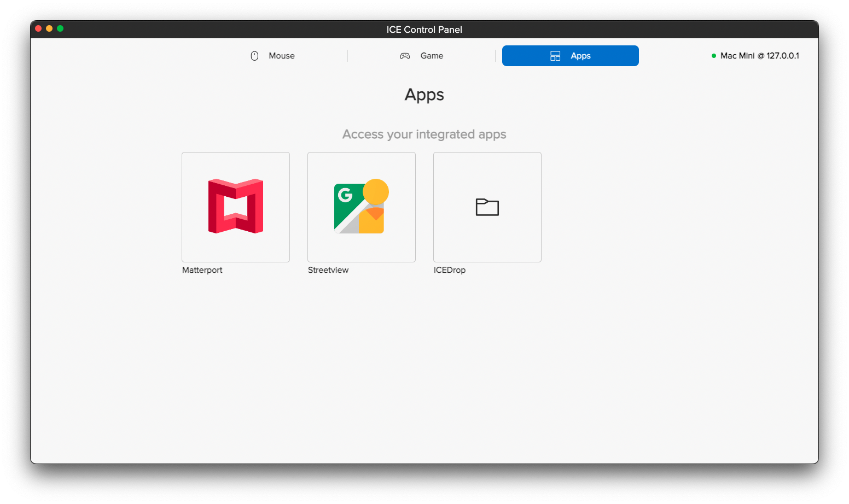Screen dimensions: 849x504
Task: Select the Mac Mini @ 127.0.0.1 connection
Action: coord(760,55)
